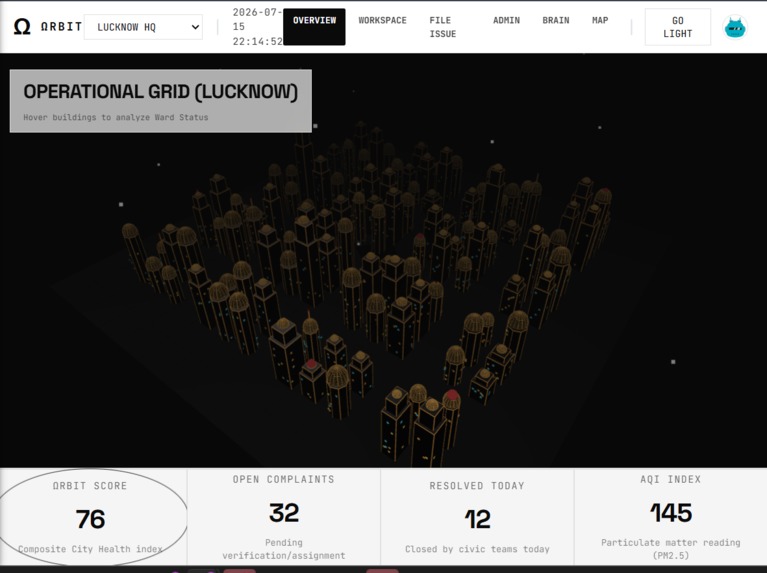The width and height of the screenshot is (767, 573).
Task: Click 'Pending verification/assignment' caption
Action: pyautogui.click(x=284, y=549)
